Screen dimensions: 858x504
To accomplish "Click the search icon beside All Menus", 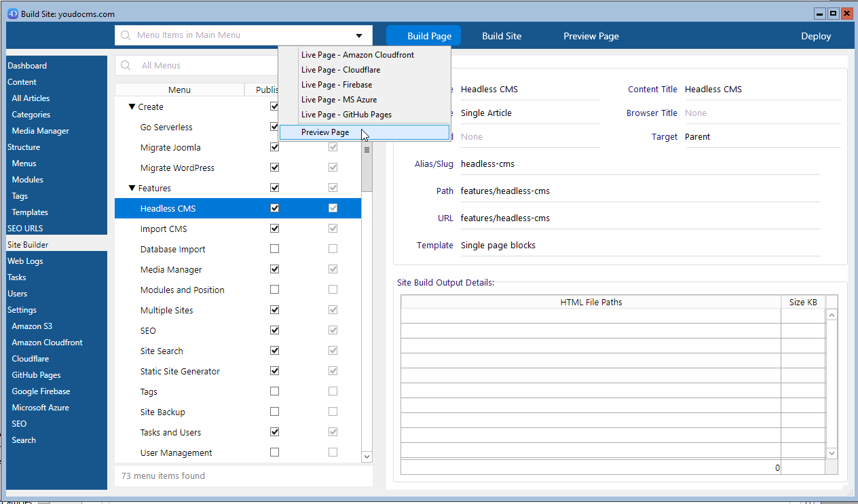I will 126,66.
